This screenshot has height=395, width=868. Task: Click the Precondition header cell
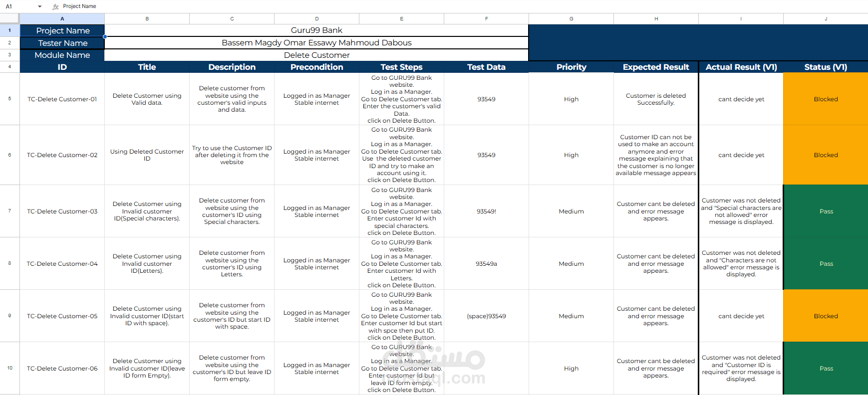[317, 67]
